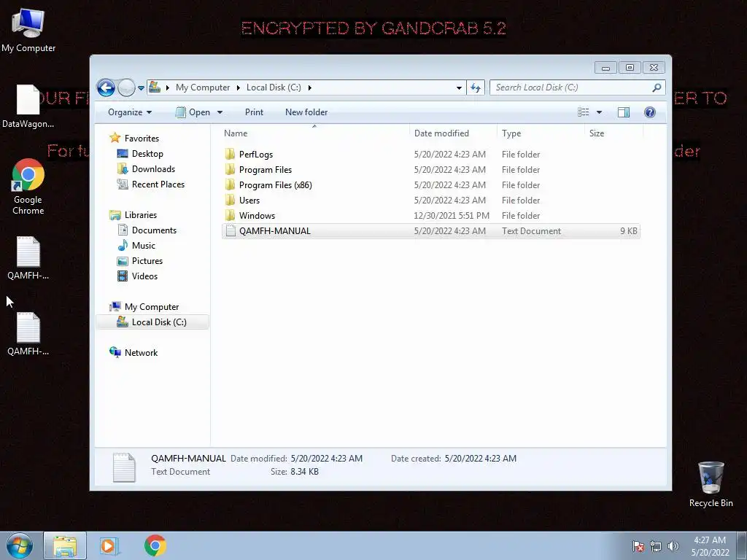Select the Google Chrome desktop shortcut
The width and height of the screenshot is (747, 560).
28,187
